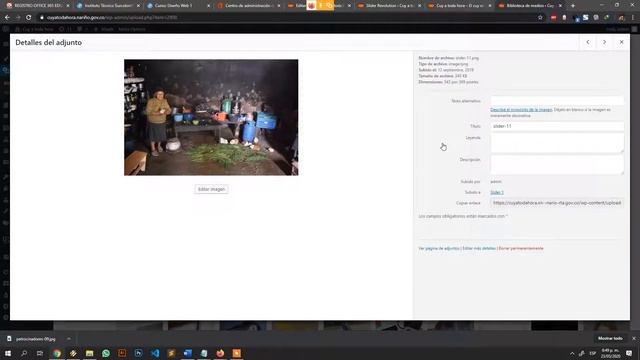Open the Ver página de adjuntos link

(x=439, y=248)
